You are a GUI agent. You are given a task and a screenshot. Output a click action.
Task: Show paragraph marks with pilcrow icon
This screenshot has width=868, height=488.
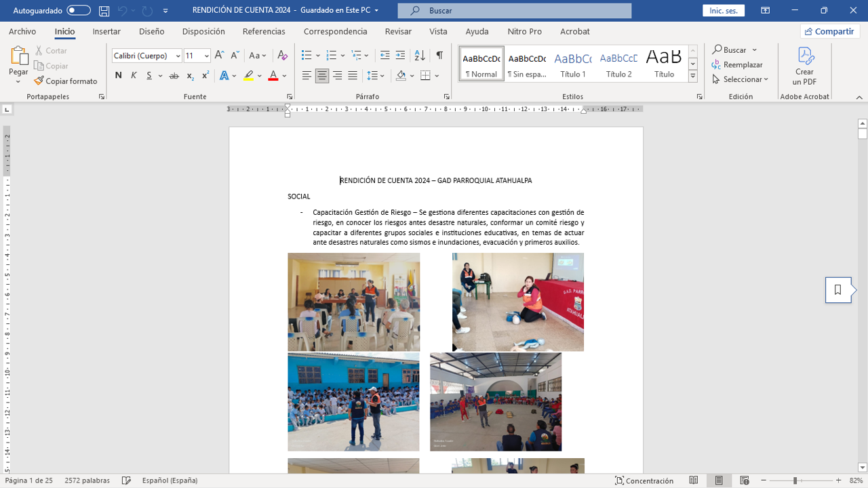point(439,56)
